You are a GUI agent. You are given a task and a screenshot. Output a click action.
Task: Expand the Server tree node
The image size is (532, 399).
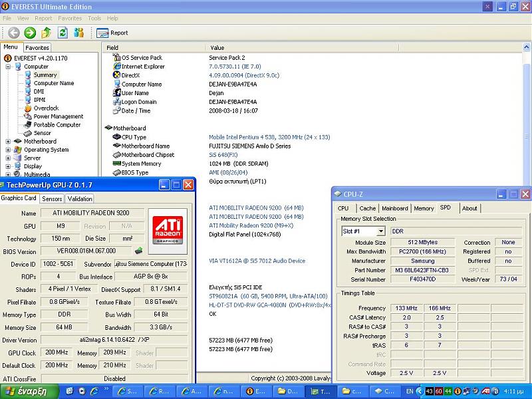[8, 158]
